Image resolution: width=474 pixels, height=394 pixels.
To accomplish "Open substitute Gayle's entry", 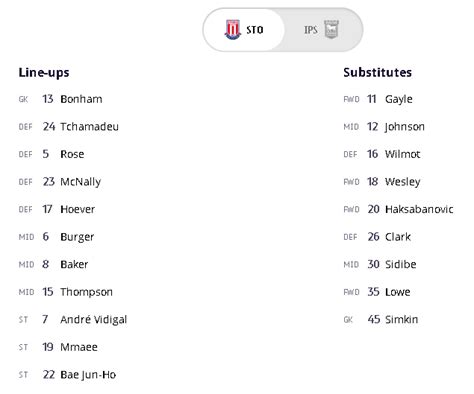I will click(378, 99).
